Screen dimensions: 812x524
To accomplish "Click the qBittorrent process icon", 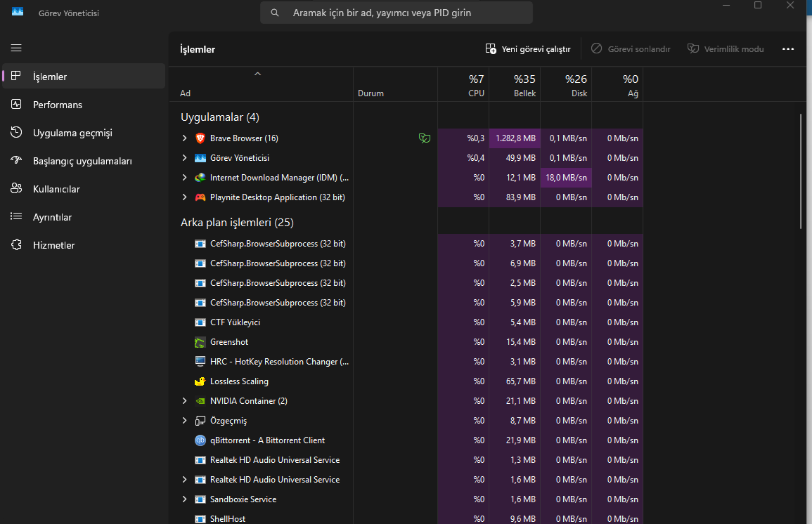I will [x=200, y=440].
